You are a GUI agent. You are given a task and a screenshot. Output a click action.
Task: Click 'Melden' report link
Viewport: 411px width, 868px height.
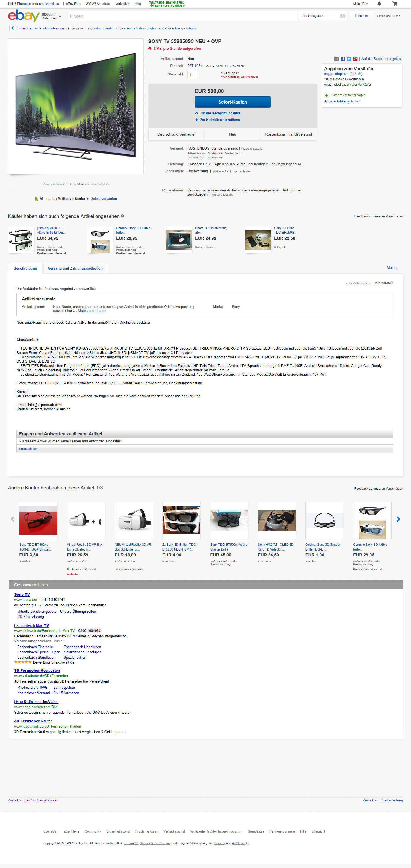392,267
